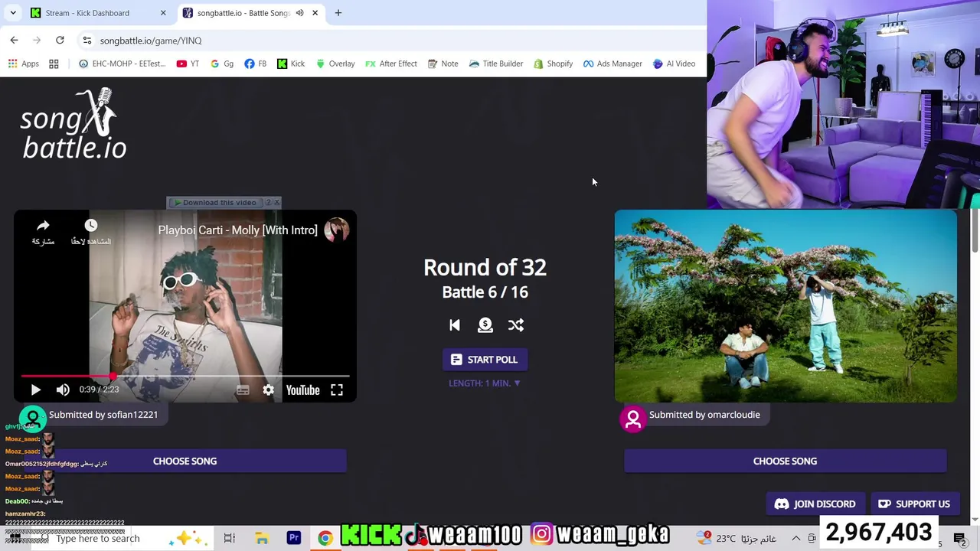Click omarcloudie pink avatar
The height and width of the screenshot is (551, 980).
633,419
